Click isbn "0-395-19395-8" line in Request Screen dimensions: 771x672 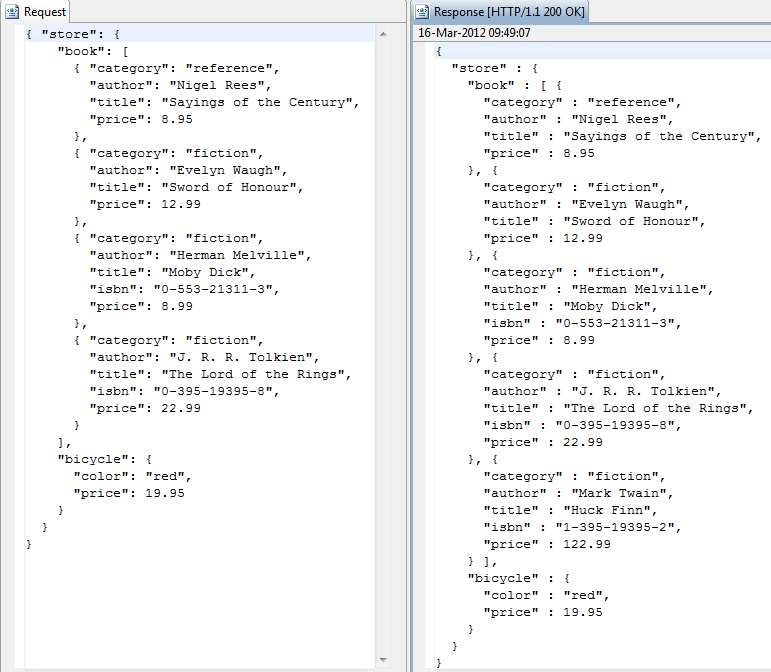click(x=184, y=391)
